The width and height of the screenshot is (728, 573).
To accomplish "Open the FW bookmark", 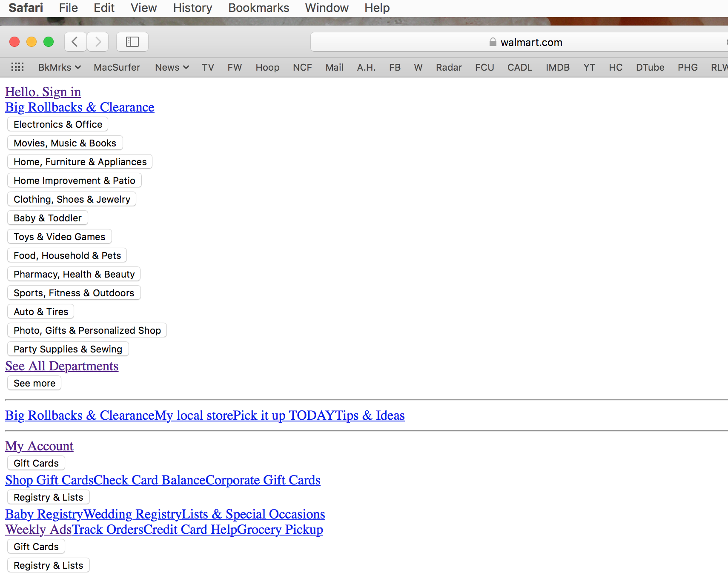I will click(235, 67).
